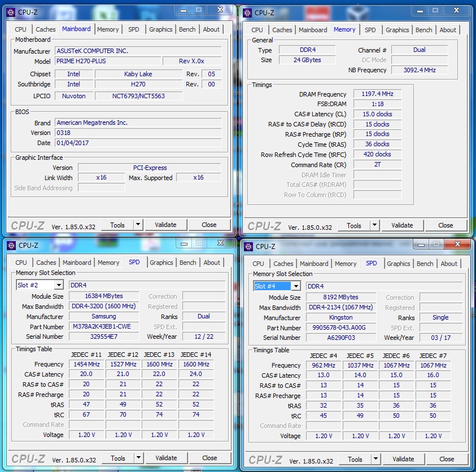Open the Slot #4 memory slot dropdown

pyautogui.click(x=295, y=286)
